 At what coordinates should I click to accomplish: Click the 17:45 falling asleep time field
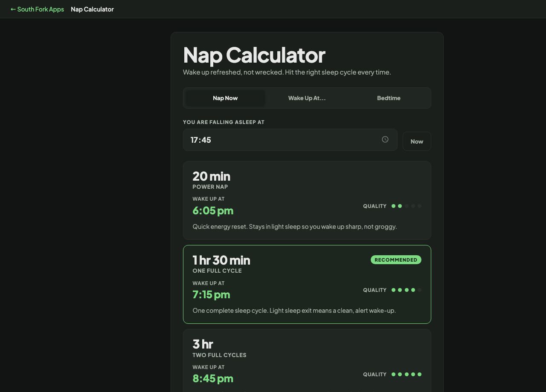[x=290, y=140]
